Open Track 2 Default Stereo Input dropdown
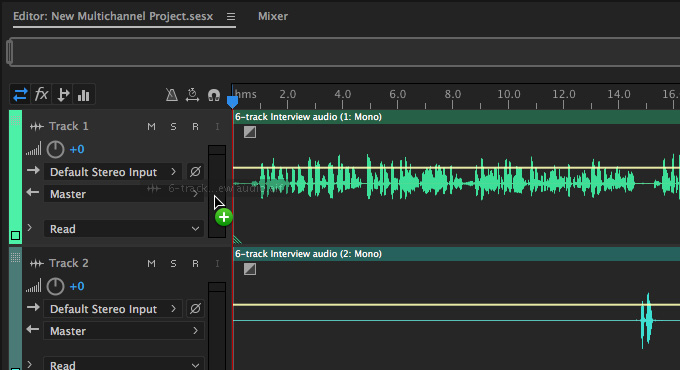Image resolution: width=680 pixels, height=370 pixels. [113, 309]
